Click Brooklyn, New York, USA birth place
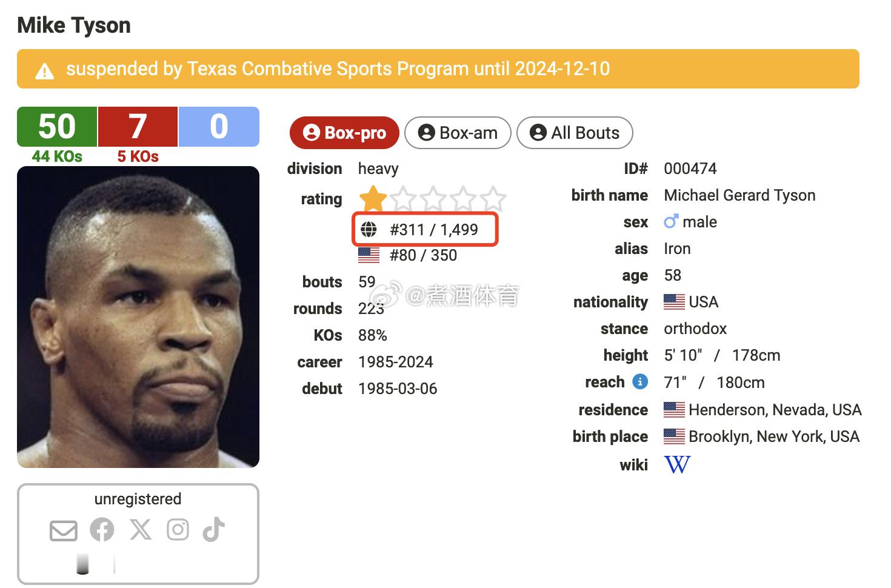891x588 pixels. pyautogui.click(x=773, y=436)
